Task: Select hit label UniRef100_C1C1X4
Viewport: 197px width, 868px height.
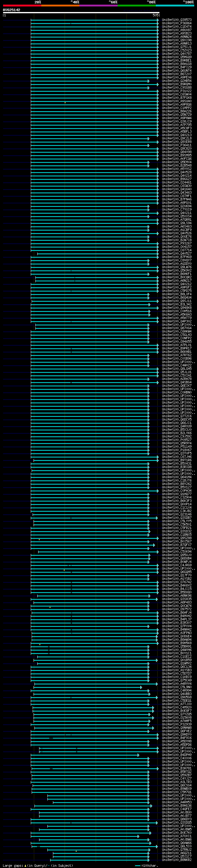Action: [x=176, y=507]
